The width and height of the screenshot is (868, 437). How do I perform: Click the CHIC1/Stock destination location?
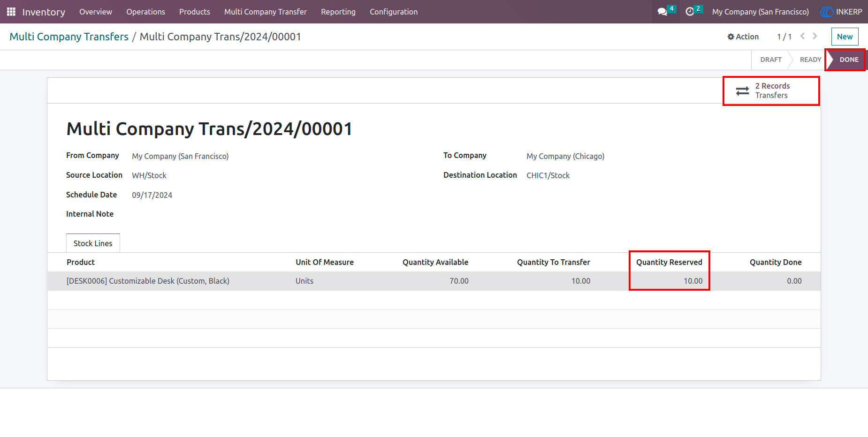(548, 175)
